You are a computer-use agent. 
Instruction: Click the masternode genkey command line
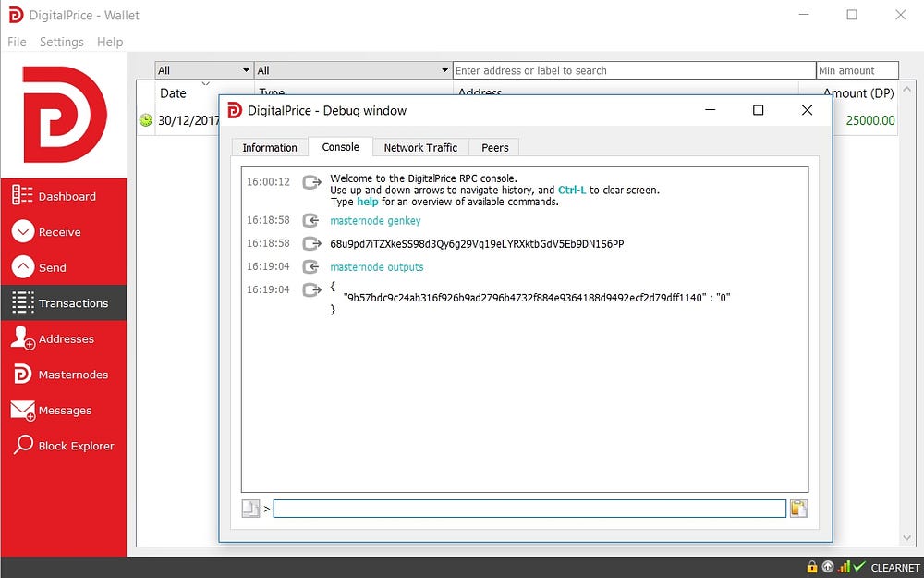(375, 221)
